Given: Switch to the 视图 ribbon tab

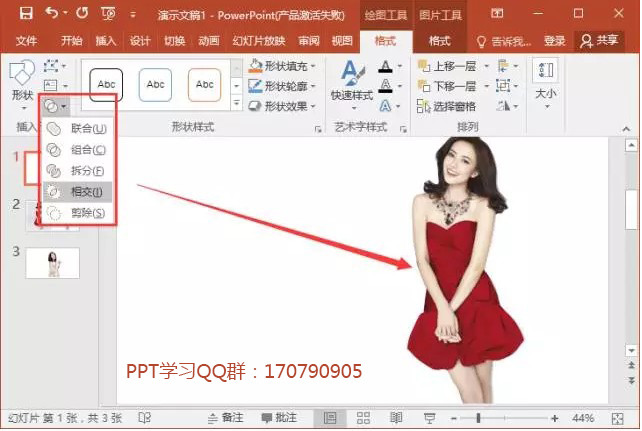Looking at the screenshot, I should (342, 41).
